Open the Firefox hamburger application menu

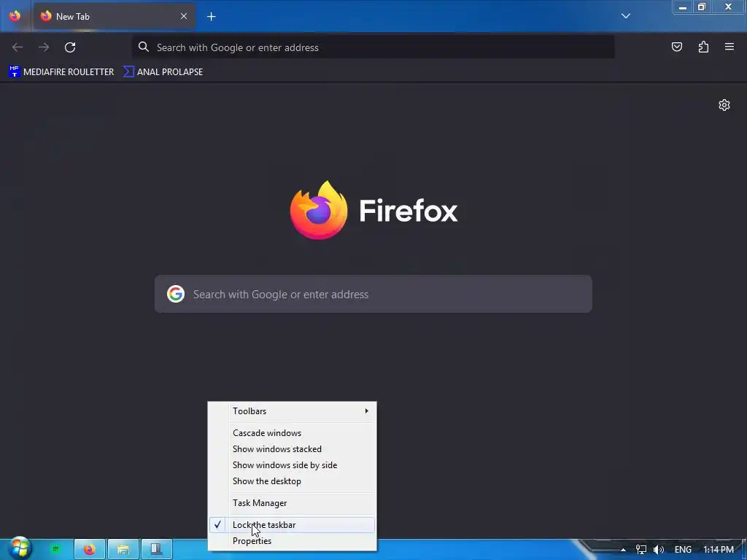tap(729, 47)
